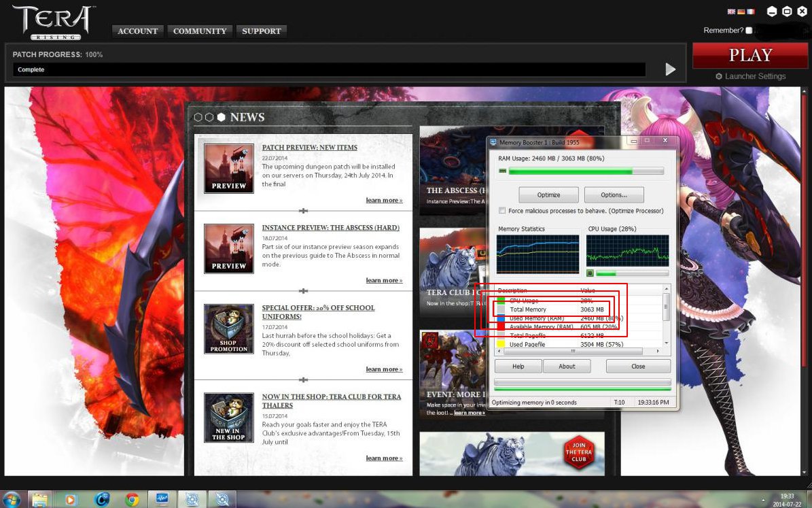This screenshot has width=812, height=508.
Task: Switch launcher language to German flag
Action: [x=741, y=12]
